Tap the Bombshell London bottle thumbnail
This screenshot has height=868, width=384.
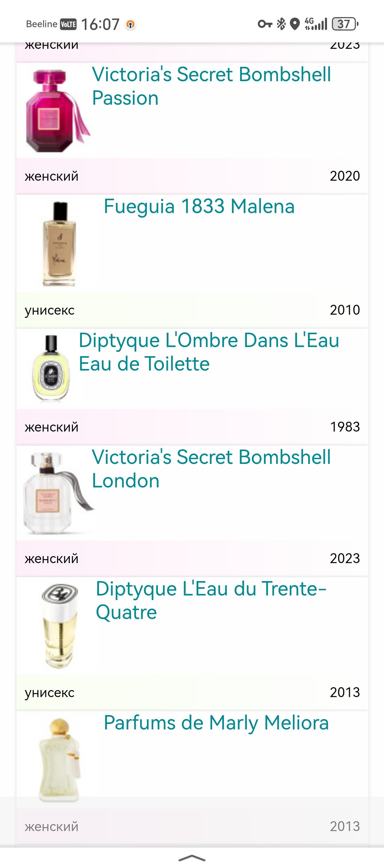57,493
